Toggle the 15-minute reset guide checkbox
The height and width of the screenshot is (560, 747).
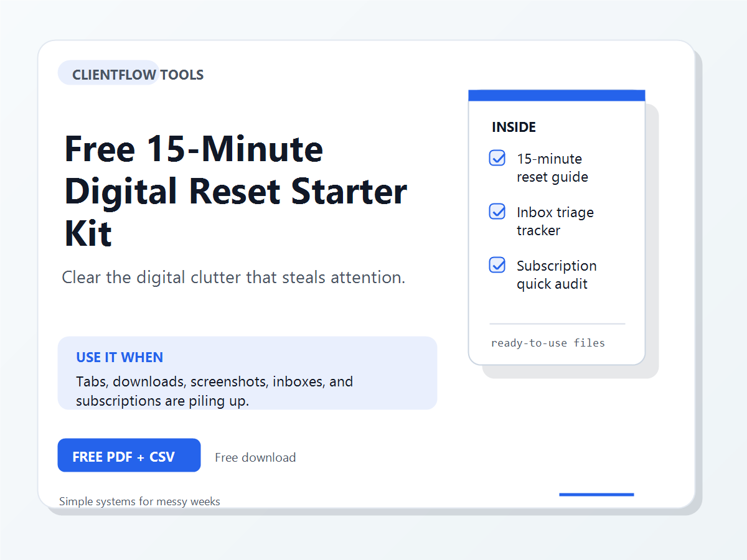click(x=497, y=158)
